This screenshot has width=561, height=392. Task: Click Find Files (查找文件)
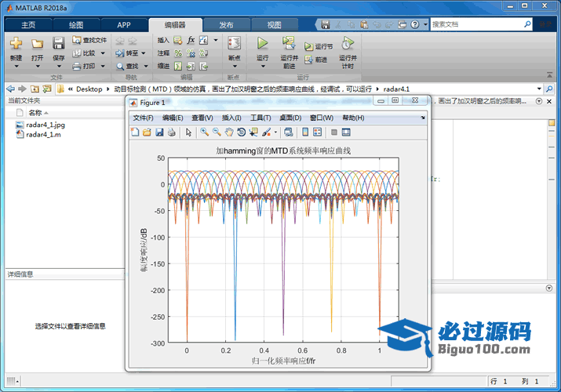[89, 40]
